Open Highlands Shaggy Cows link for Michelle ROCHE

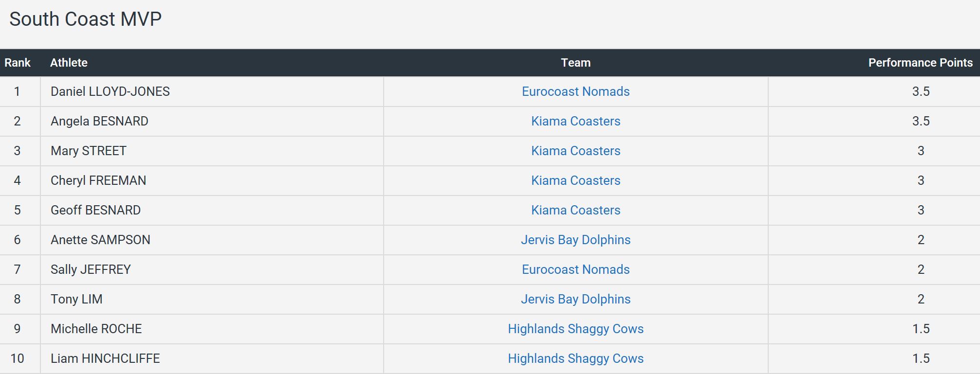point(575,329)
